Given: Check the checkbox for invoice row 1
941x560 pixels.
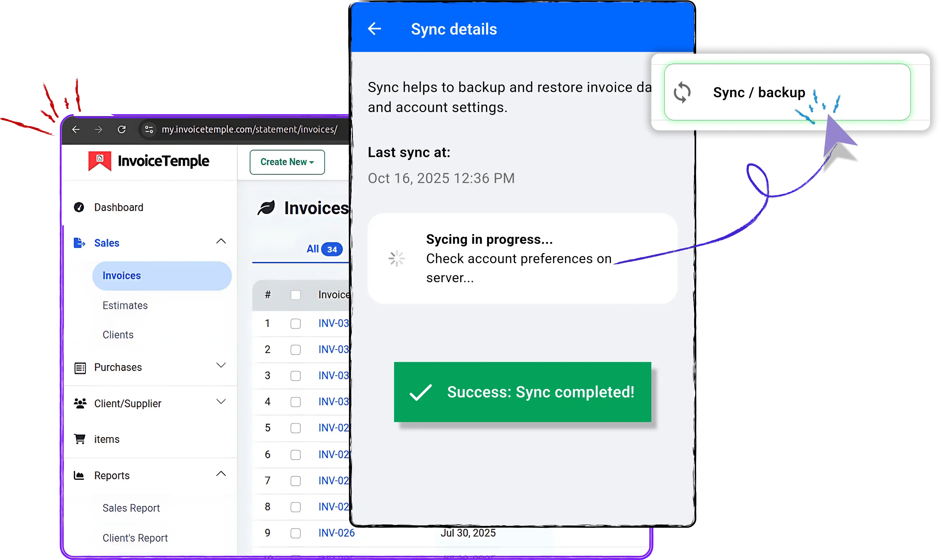Looking at the screenshot, I should click(x=296, y=323).
